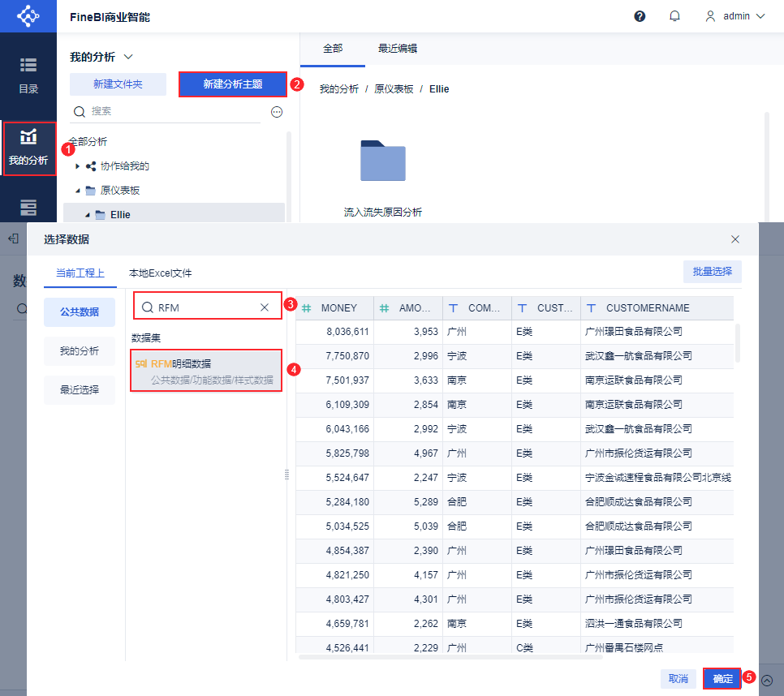Switch to the 最近编辑 tab
Image resolution: width=784 pixels, height=696 pixels.
(x=398, y=49)
